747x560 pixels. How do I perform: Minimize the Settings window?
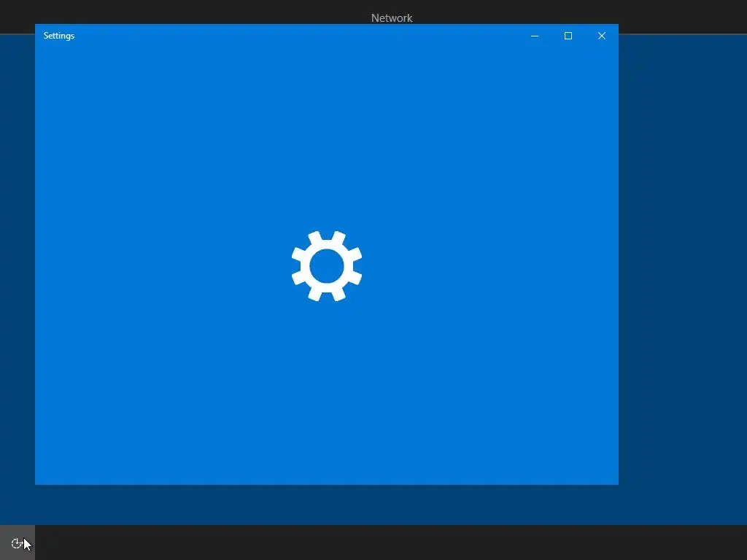click(535, 36)
